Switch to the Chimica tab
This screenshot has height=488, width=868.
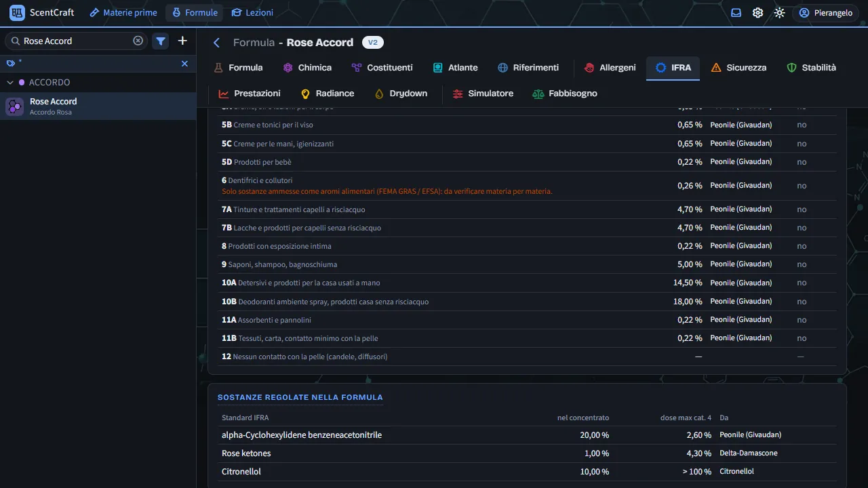pos(307,68)
